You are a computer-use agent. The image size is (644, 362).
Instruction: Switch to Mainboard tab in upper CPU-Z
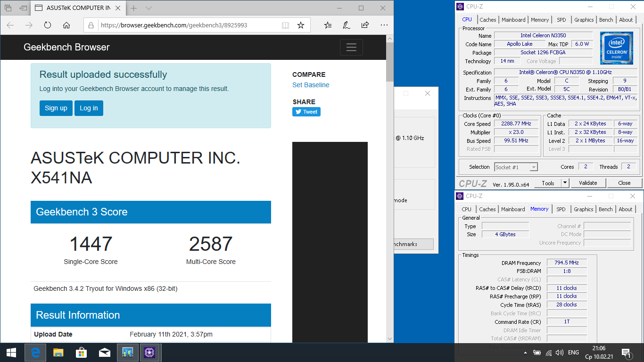(x=513, y=20)
